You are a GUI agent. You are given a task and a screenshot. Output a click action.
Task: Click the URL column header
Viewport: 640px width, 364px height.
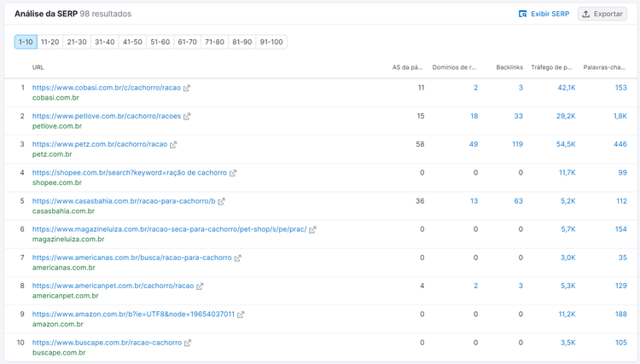[38, 67]
